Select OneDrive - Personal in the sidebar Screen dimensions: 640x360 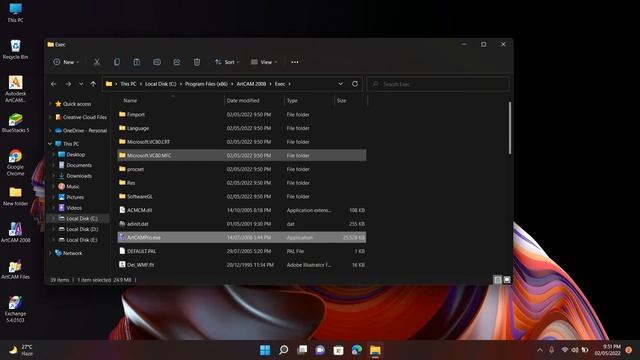pos(81,131)
